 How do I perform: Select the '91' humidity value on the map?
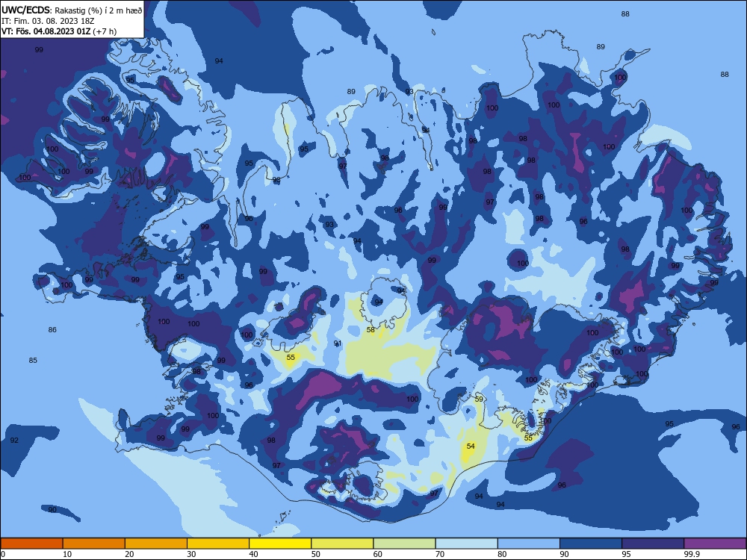338,343
